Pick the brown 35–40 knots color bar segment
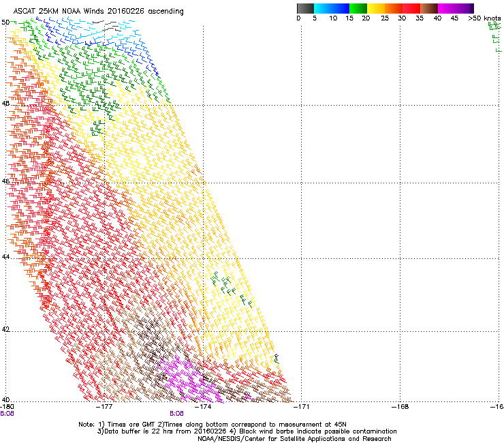This screenshot has height=443, width=504. 429,8
